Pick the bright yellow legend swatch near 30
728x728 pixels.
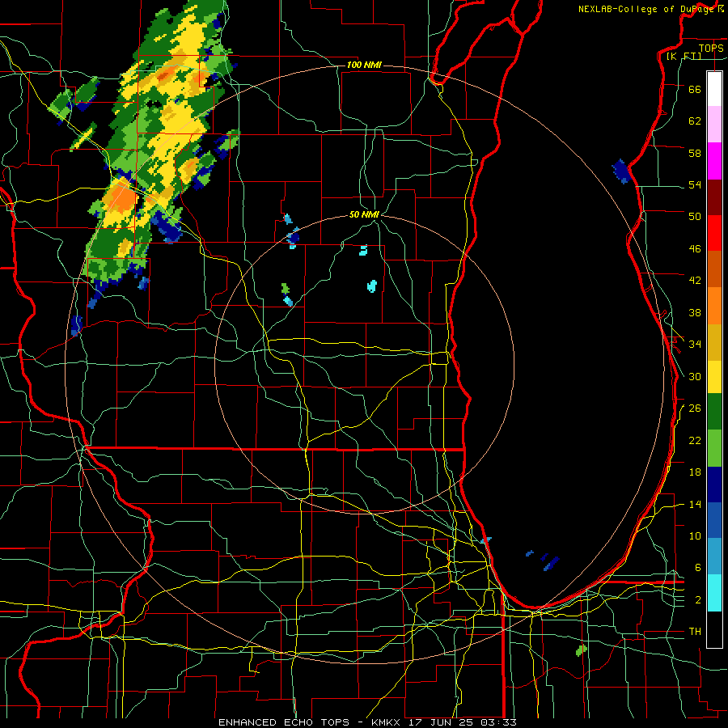[x=714, y=377]
